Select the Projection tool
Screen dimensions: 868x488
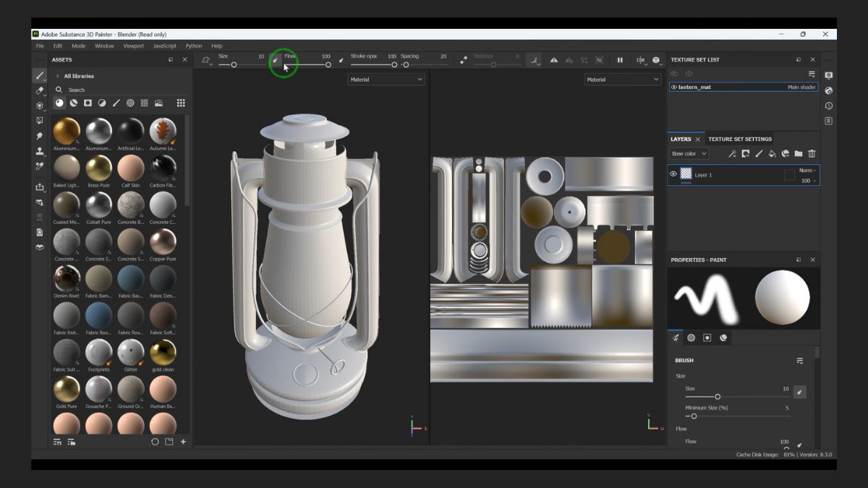40,106
